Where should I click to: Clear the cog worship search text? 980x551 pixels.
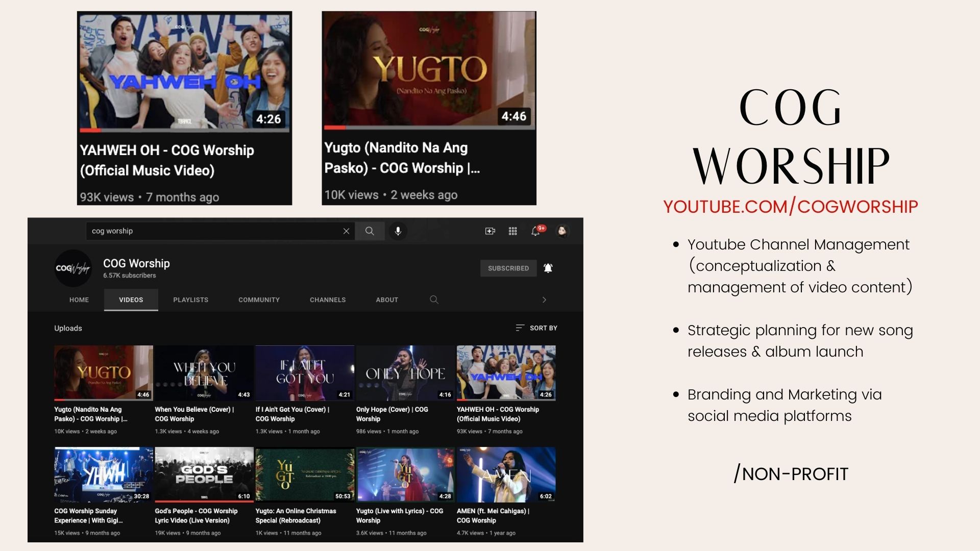click(346, 231)
